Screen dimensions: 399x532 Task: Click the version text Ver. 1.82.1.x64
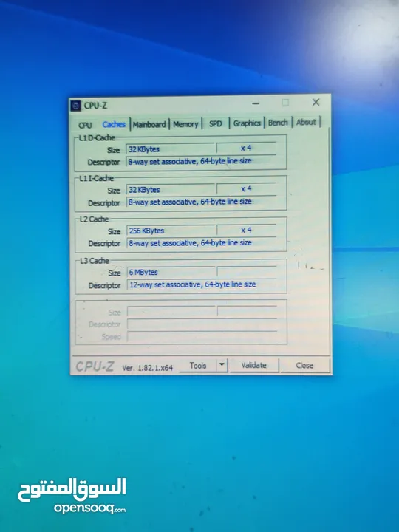click(x=148, y=368)
